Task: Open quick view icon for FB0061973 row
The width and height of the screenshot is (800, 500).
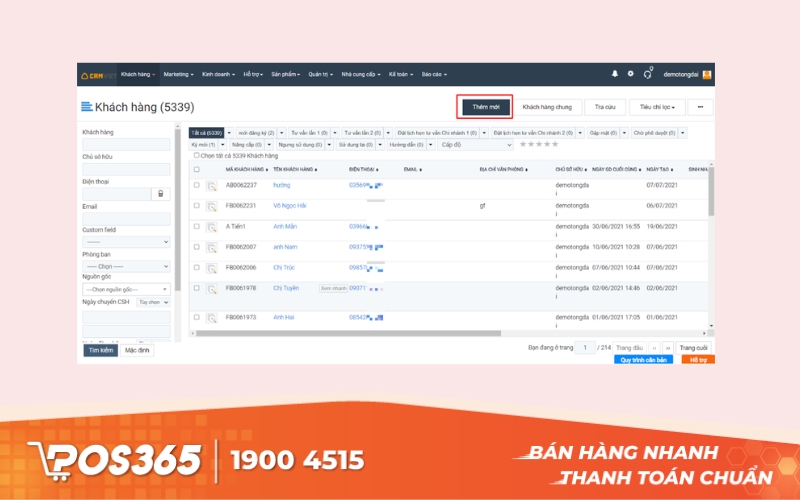Action: point(211,318)
